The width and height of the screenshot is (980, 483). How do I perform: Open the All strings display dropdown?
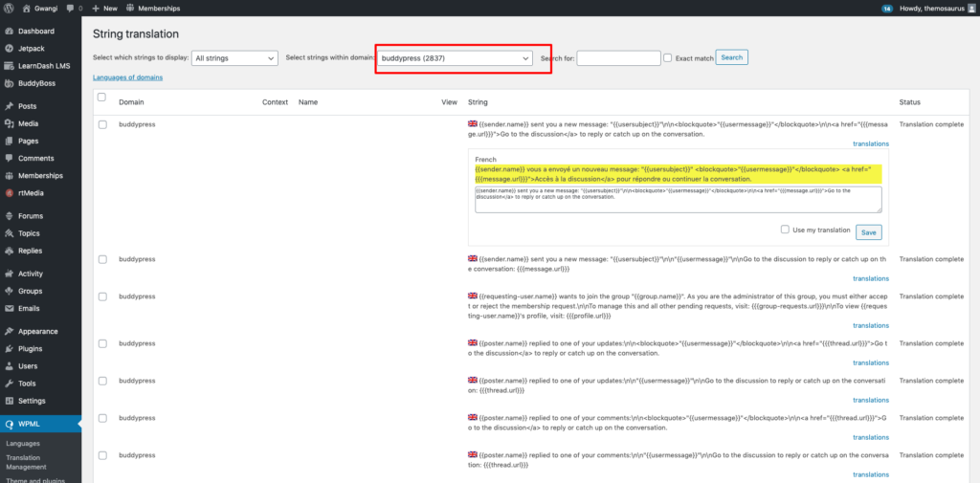point(234,58)
